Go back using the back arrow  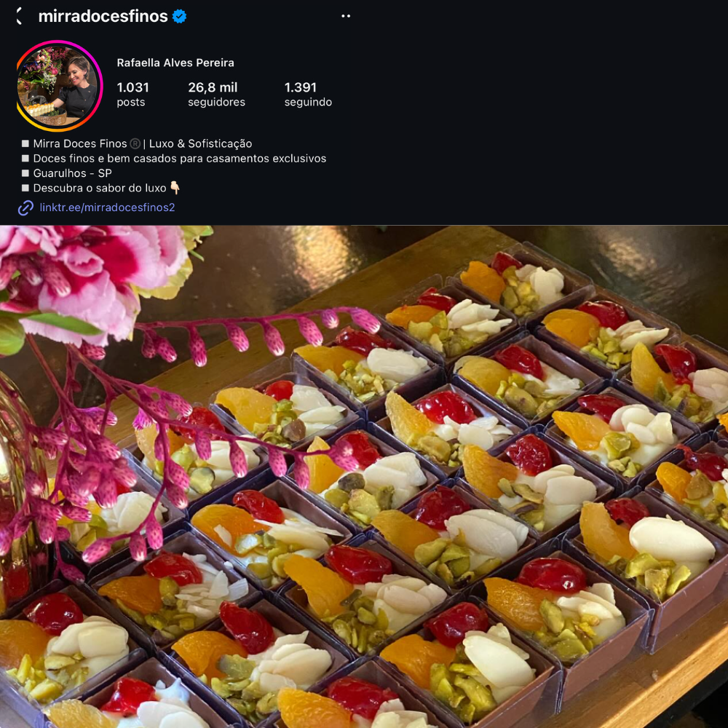click(20, 16)
